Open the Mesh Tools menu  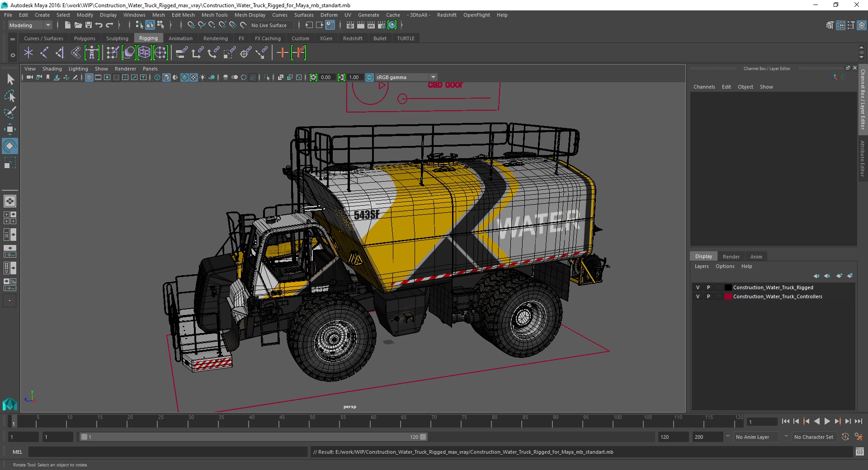tap(214, 15)
